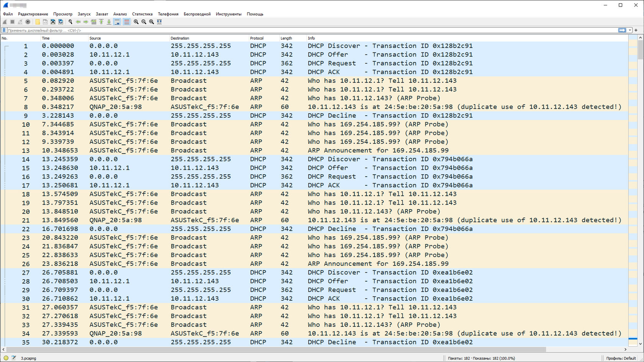The width and height of the screenshot is (644, 362).
Task: Select packet 1 DHCP Discover row
Action: pos(314,46)
